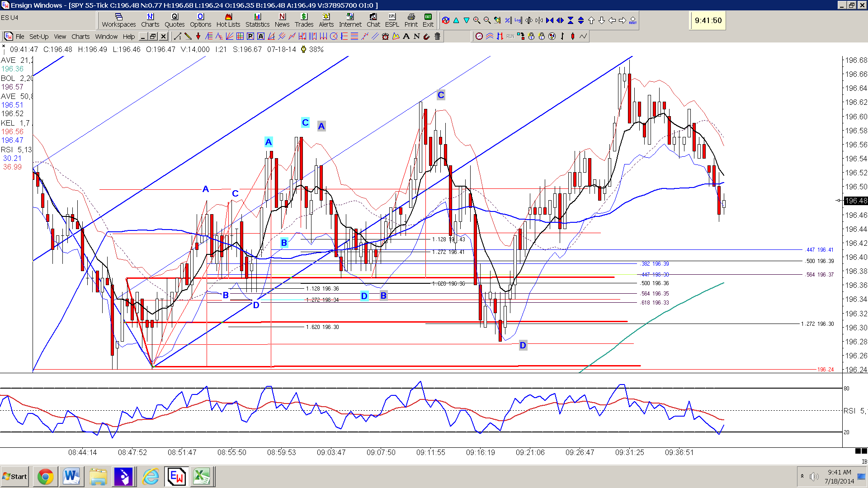
Task: Click the Print toolbar button
Action: coord(411,20)
